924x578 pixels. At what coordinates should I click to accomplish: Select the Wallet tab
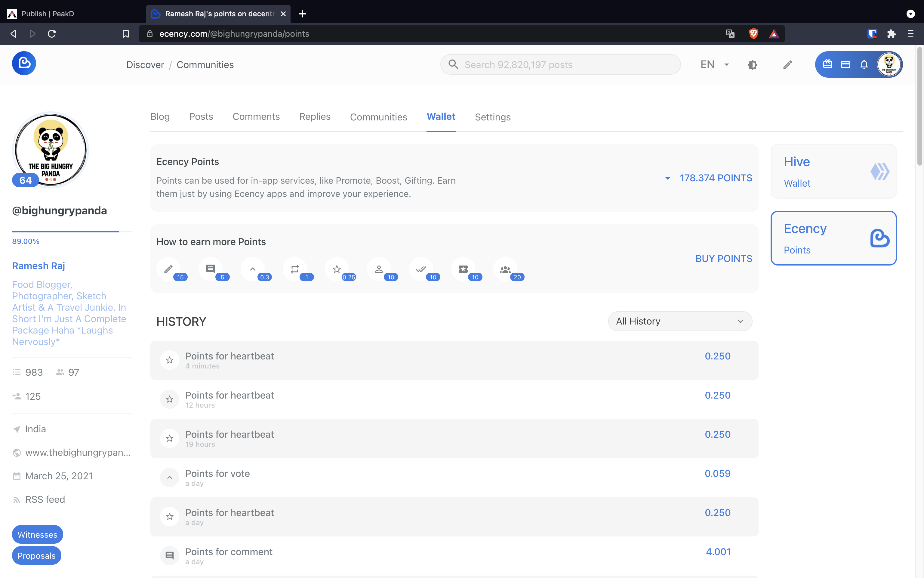pos(441,117)
